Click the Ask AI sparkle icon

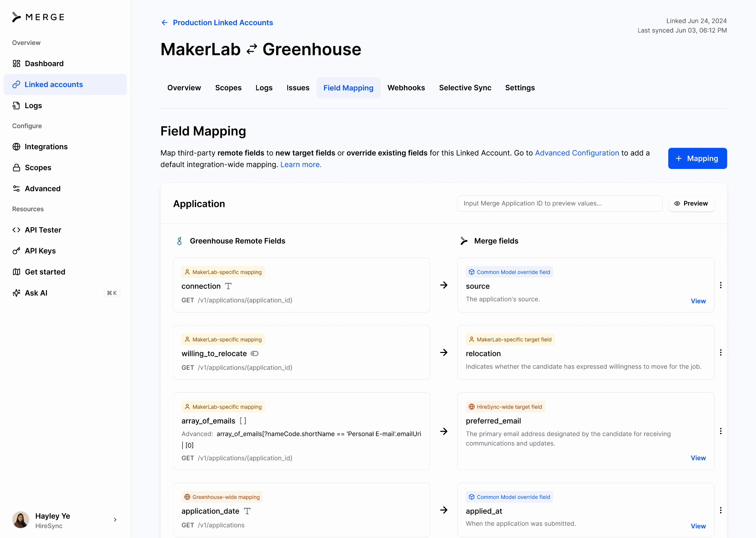(16, 293)
